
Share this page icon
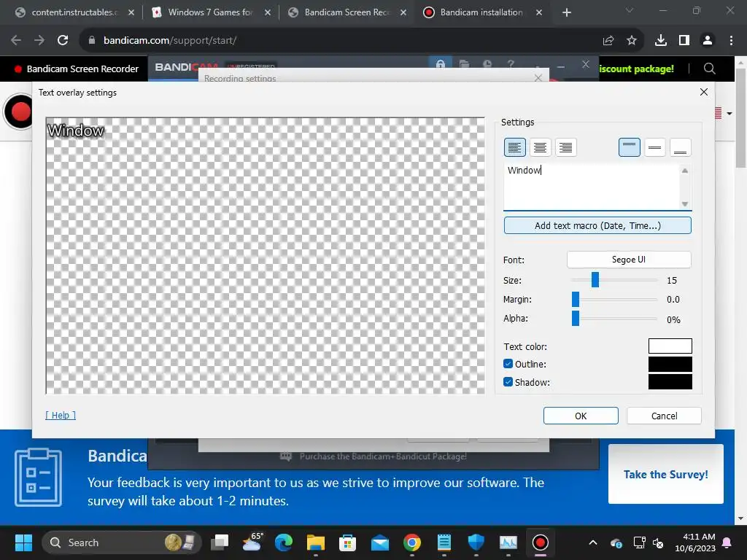pos(608,41)
